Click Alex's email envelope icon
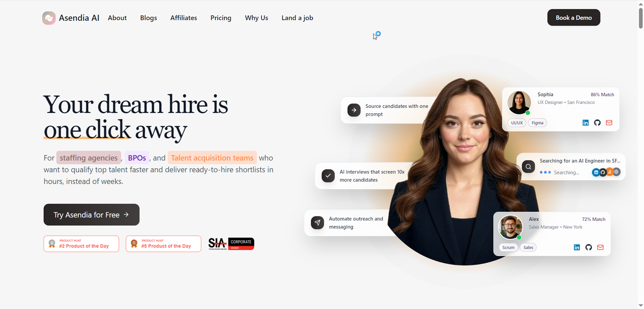The width and height of the screenshot is (644, 309). (x=600, y=248)
